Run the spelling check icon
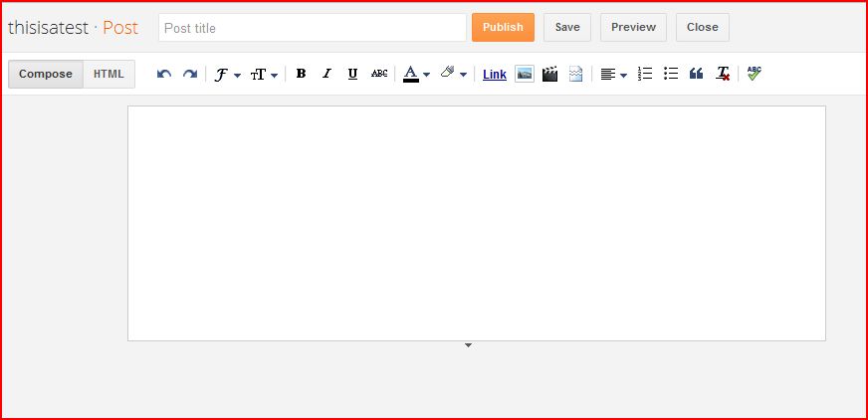Image resolution: width=868 pixels, height=420 pixels. [x=754, y=74]
